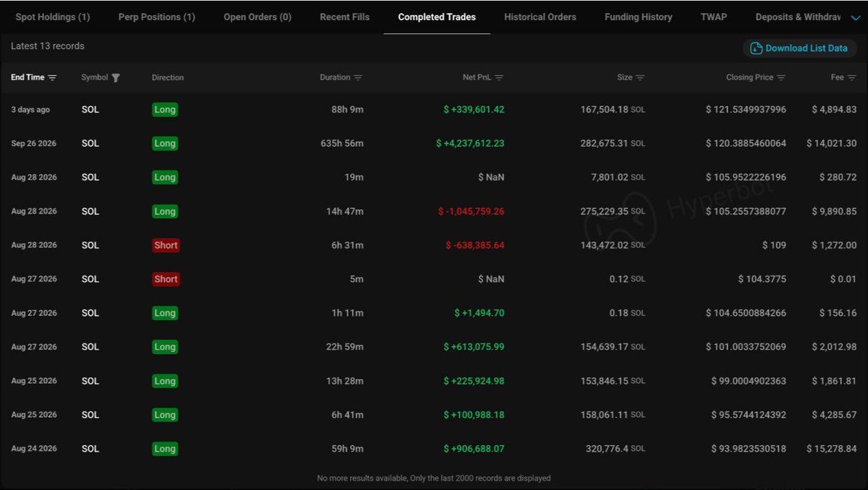868x490 pixels.
Task: Click the Short badge in the 6h 31m row
Action: pyautogui.click(x=166, y=246)
